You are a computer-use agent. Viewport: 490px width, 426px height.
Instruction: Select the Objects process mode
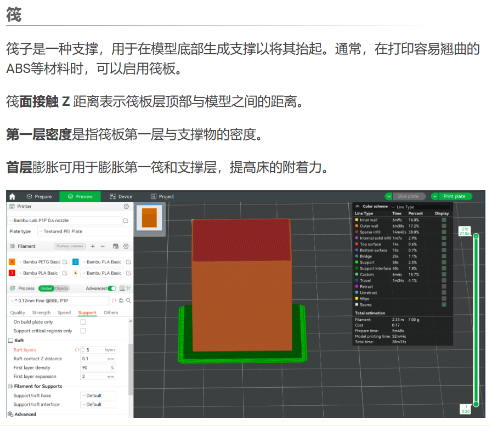point(62,288)
